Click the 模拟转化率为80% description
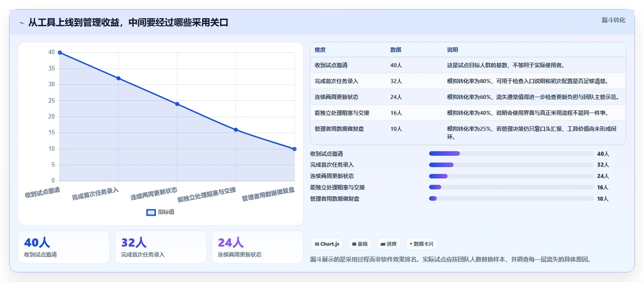644x282 pixels. click(x=528, y=81)
